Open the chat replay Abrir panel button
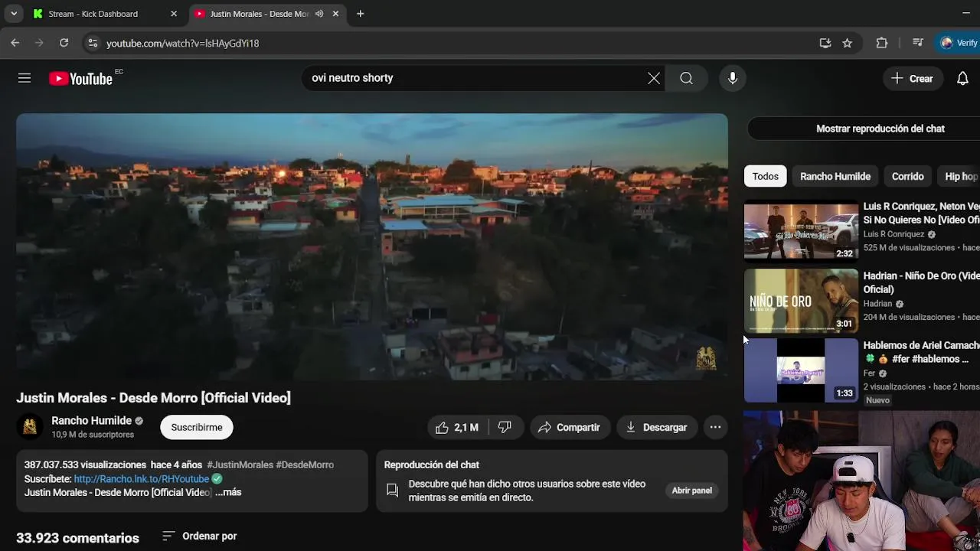Screen dimensions: 980x551 pyautogui.click(x=692, y=491)
